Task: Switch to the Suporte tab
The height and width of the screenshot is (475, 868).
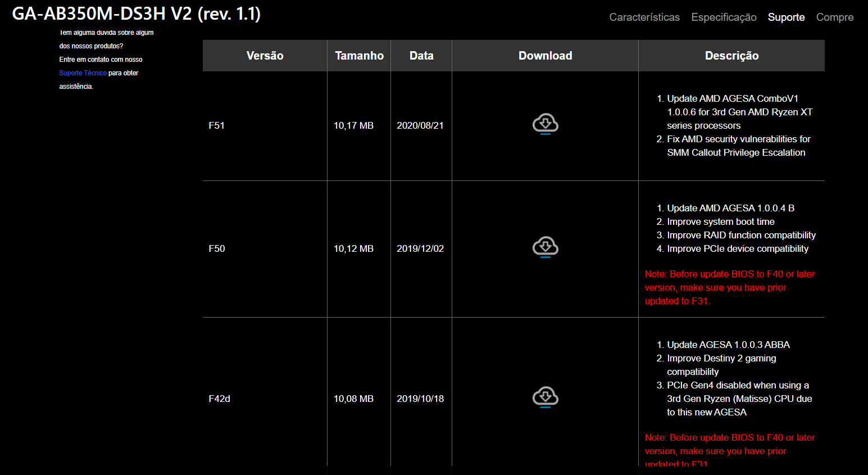Action: (786, 17)
